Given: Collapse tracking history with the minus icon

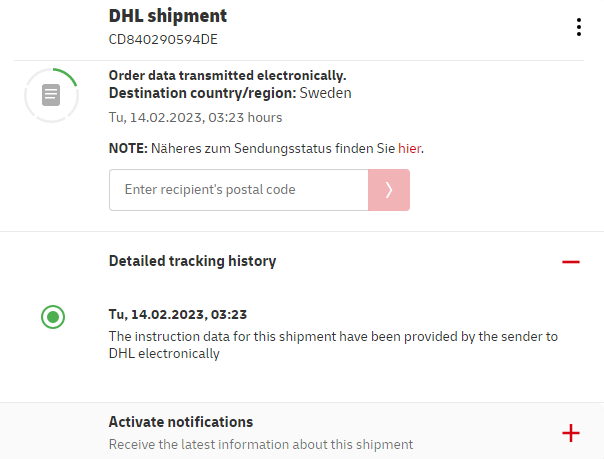Looking at the screenshot, I should (570, 262).
